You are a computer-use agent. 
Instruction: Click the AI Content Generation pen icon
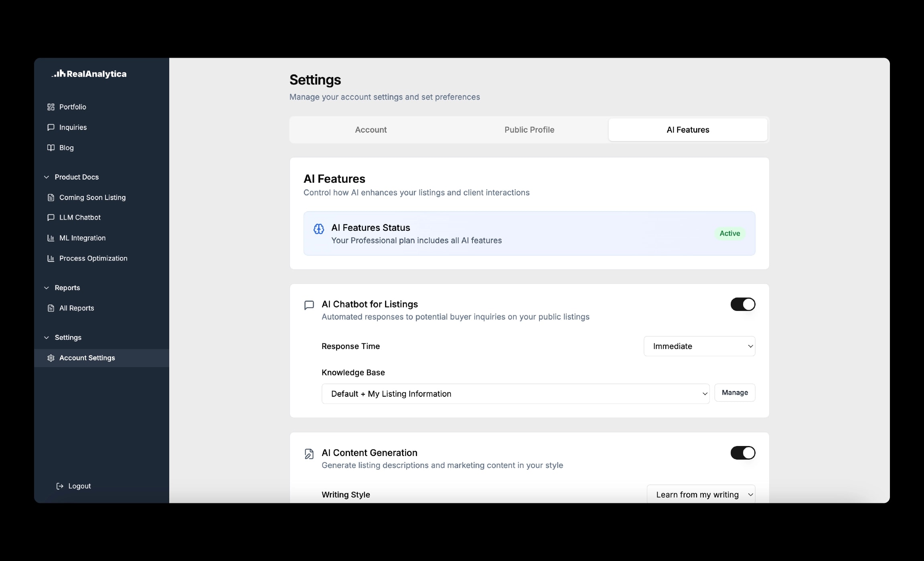pyautogui.click(x=309, y=454)
